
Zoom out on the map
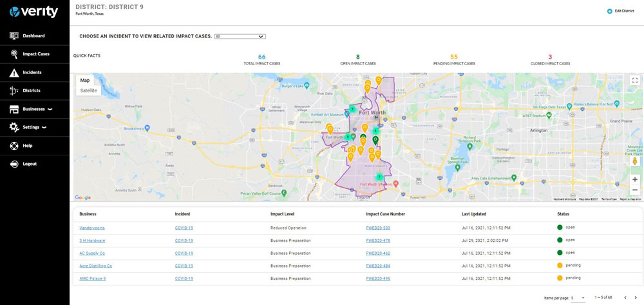coord(634,190)
